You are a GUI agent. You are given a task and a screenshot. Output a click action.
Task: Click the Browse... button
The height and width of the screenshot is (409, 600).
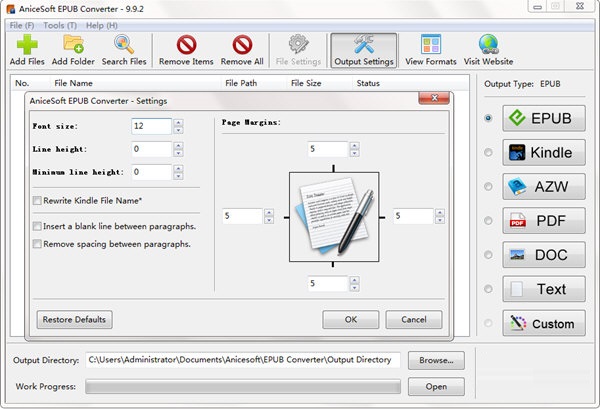(x=436, y=360)
